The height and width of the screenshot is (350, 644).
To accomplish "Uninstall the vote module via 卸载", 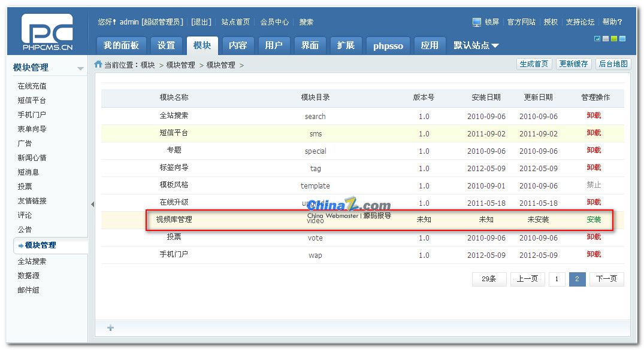I will coord(594,237).
